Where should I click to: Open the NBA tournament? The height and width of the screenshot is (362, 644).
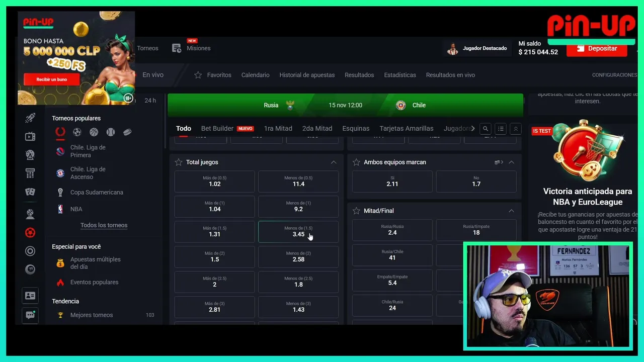tap(76, 209)
